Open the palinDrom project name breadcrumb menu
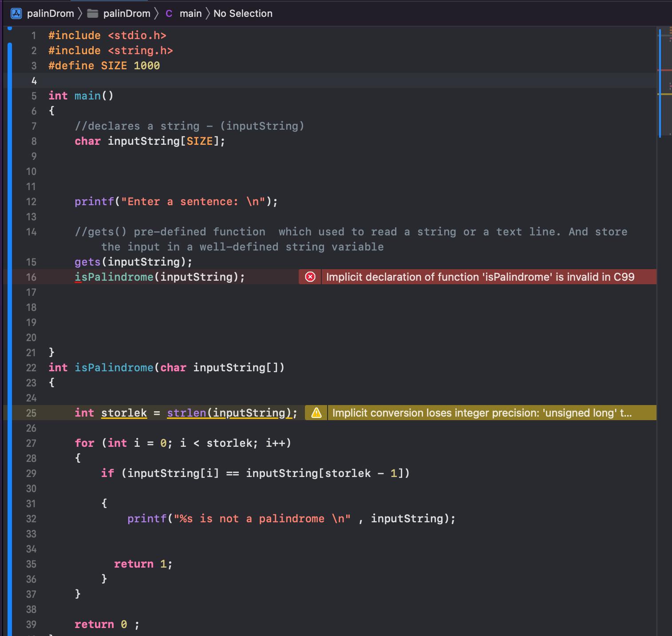 coord(50,13)
